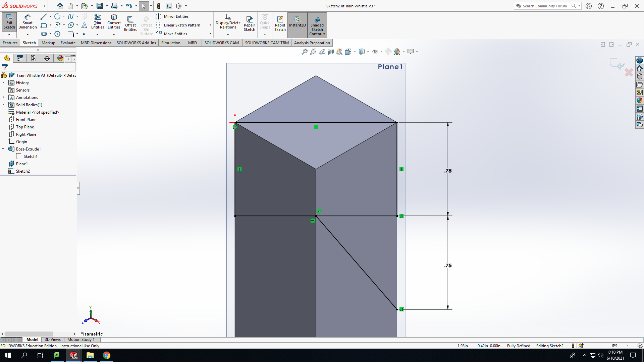Select Front Plane in the tree

[26, 120]
